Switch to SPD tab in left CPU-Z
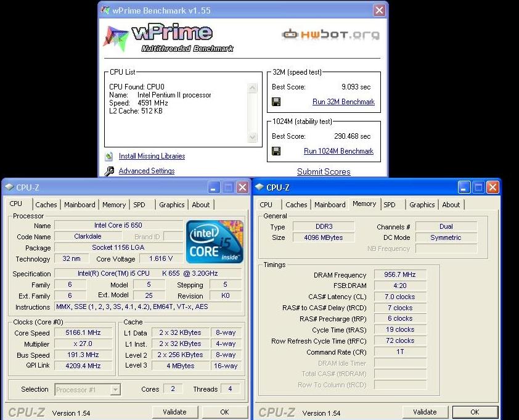 139,205
